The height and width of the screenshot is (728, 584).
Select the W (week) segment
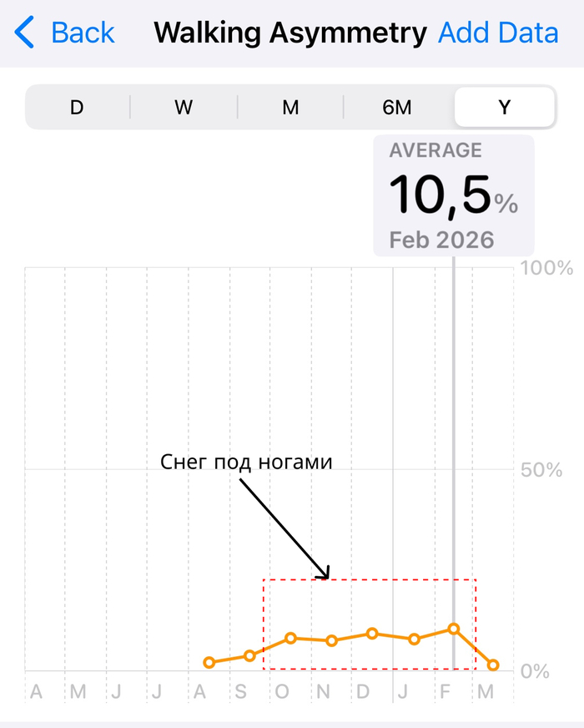tap(184, 108)
